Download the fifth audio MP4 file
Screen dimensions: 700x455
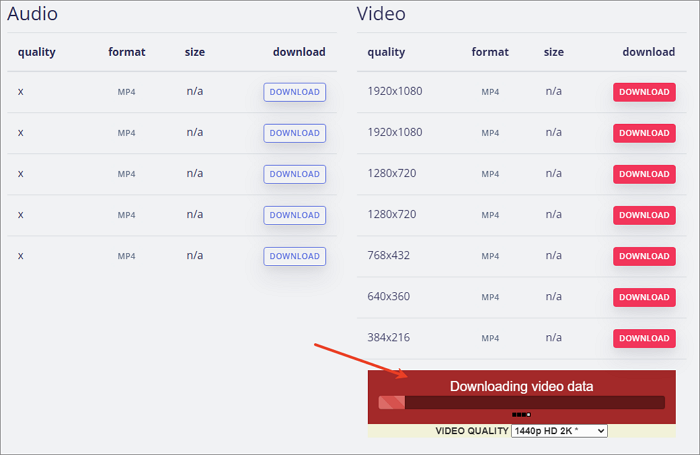point(295,256)
